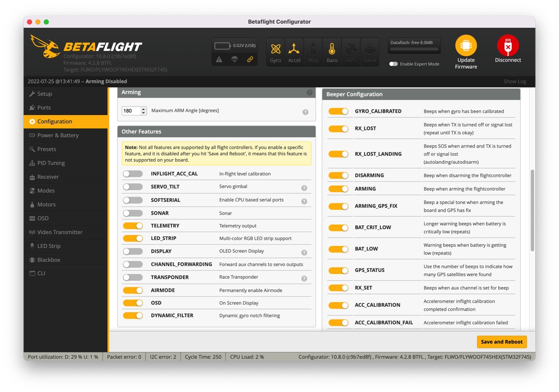Click the red Disconnect USB icon

click(x=508, y=45)
